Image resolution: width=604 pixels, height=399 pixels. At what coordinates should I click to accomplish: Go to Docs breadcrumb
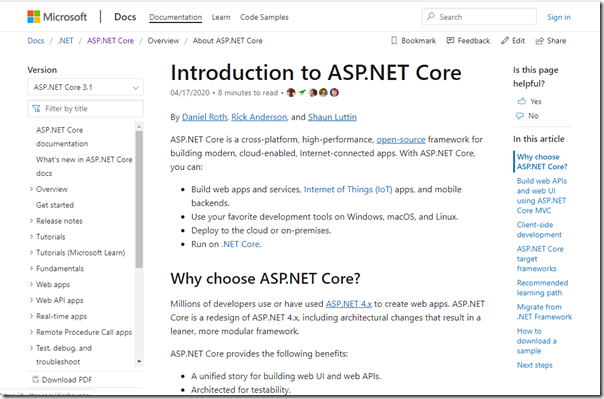pos(36,41)
